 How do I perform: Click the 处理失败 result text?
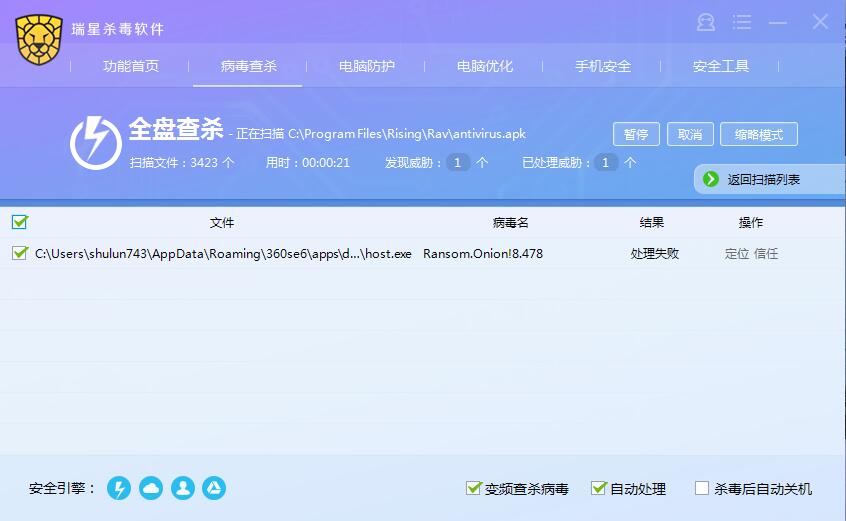(x=654, y=253)
